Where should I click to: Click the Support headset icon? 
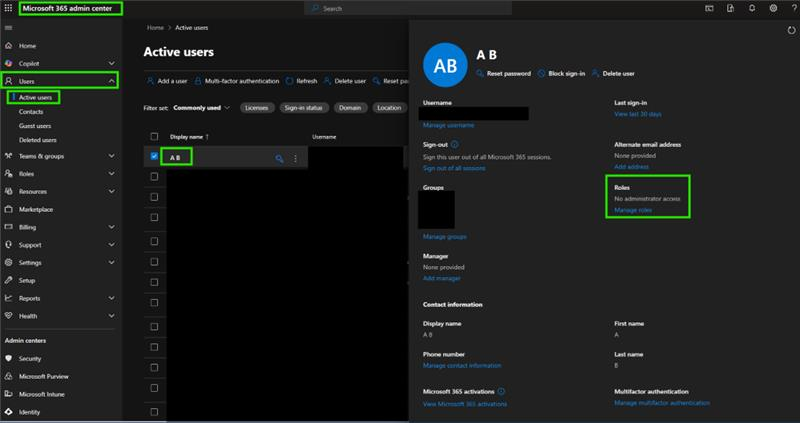(x=8, y=245)
